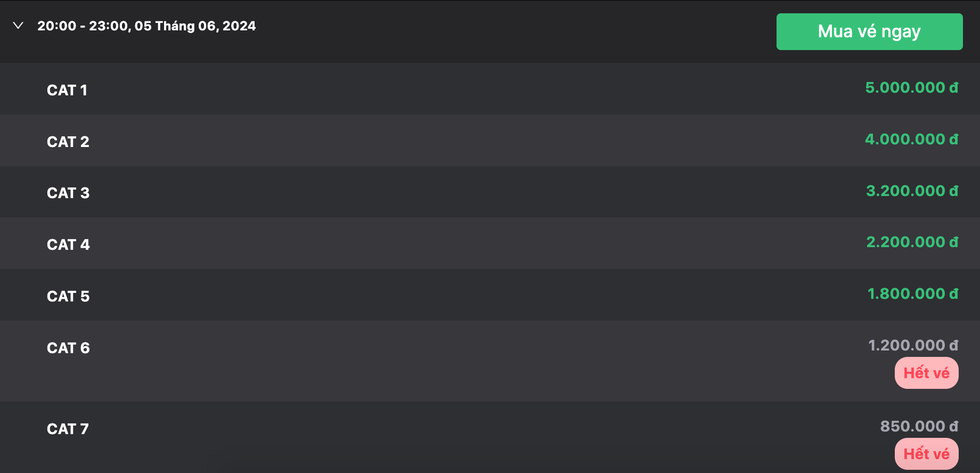The image size is (980, 473).
Task: Select the CAT 1 ticket row
Action: click(490, 89)
